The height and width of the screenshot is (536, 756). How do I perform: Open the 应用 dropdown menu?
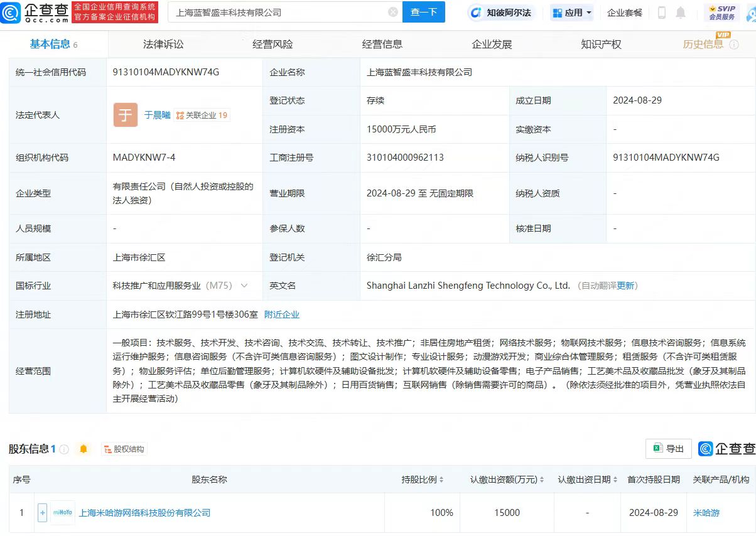(571, 13)
